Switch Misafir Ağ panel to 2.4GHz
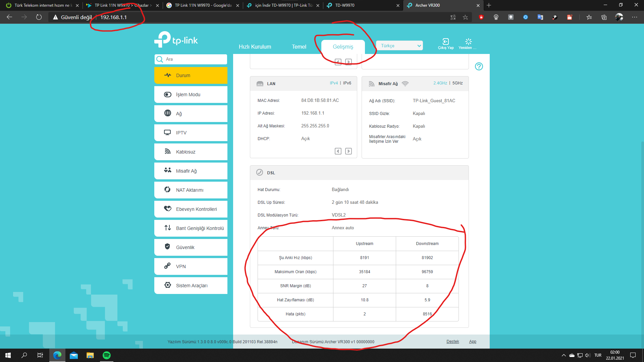This screenshot has width=644, height=362. click(440, 83)
